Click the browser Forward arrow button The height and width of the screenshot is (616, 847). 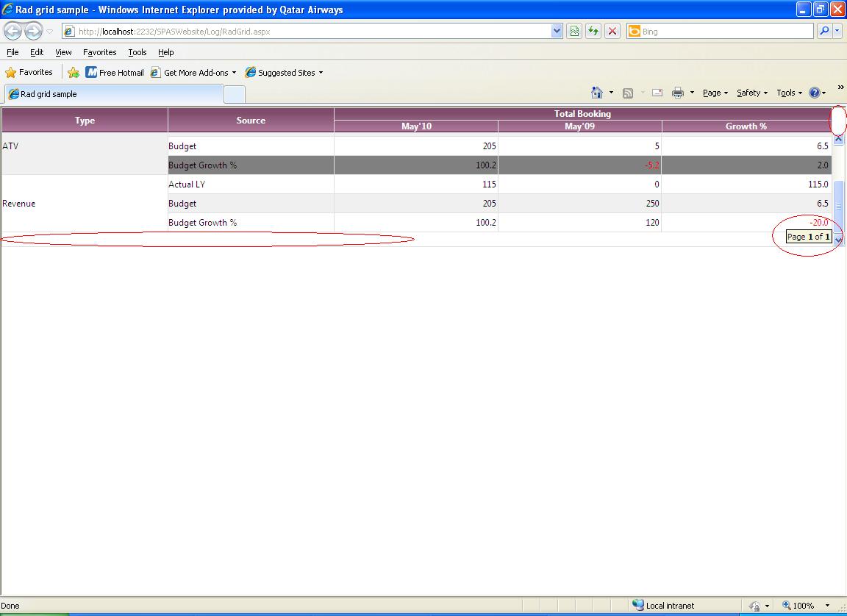coord(34,32)
